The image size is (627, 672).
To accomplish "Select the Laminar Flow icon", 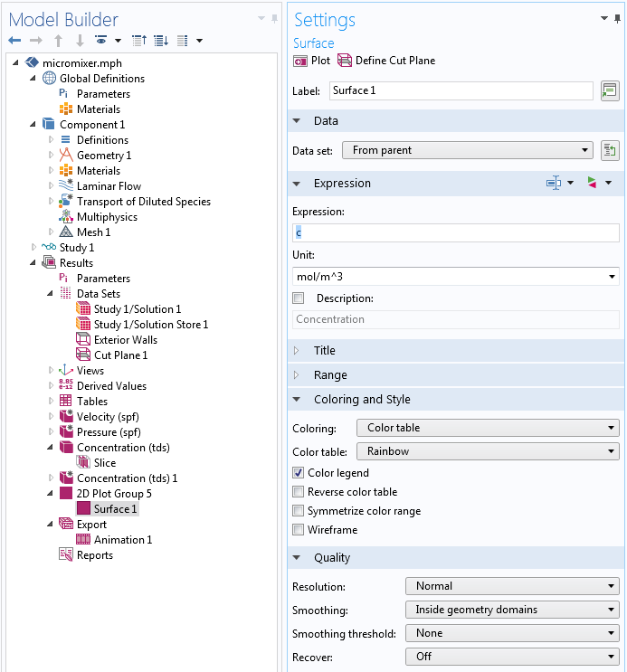I will click(66, 185).
